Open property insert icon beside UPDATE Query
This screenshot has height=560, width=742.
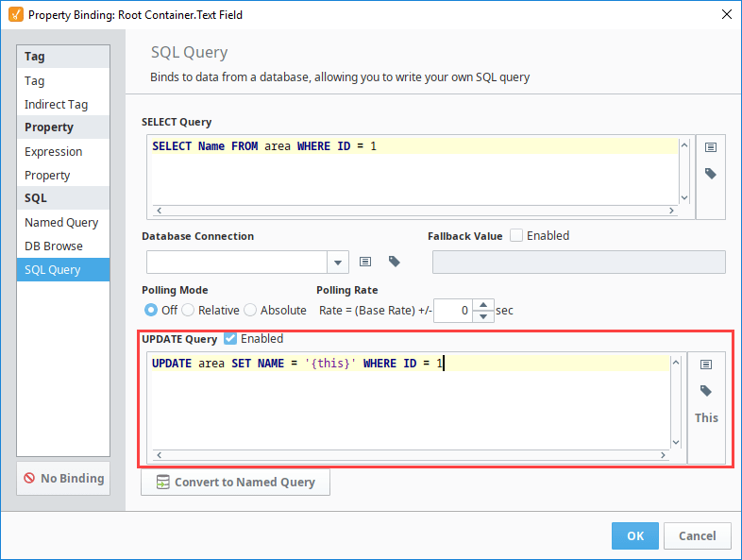(705, 364)
